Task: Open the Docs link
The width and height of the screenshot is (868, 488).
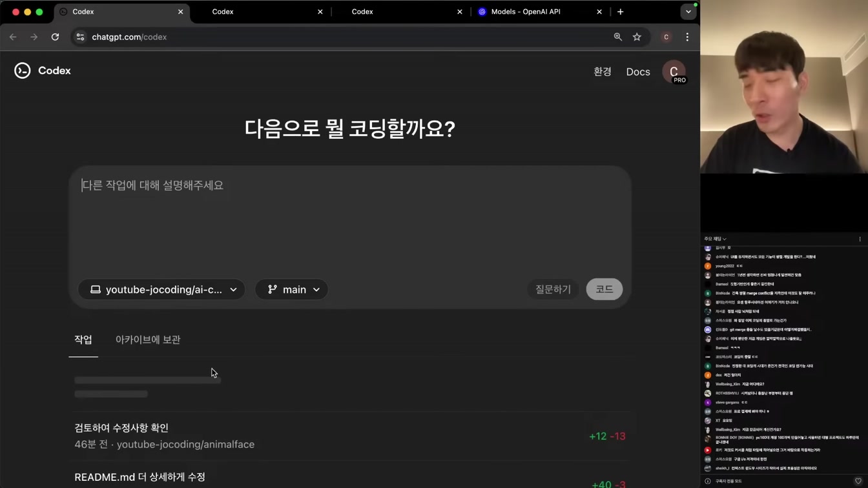Action: click(x=638, y=72)
